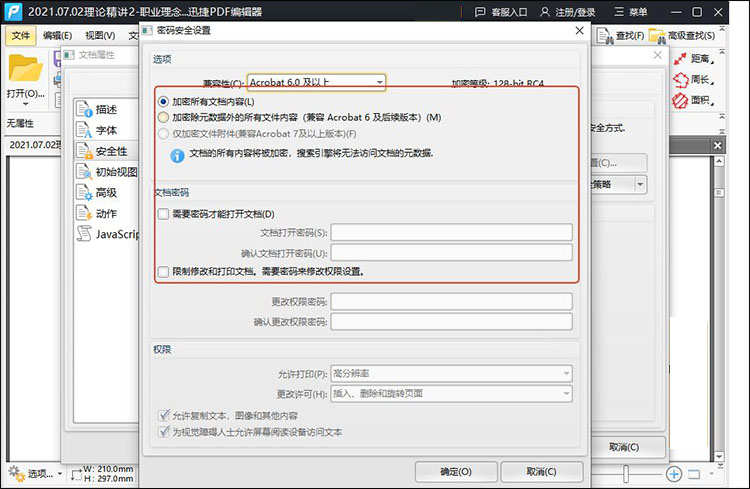Click the 无属性 label
Image resolution: width=750 pixels, height=489 pixels.
pos(20,123)
